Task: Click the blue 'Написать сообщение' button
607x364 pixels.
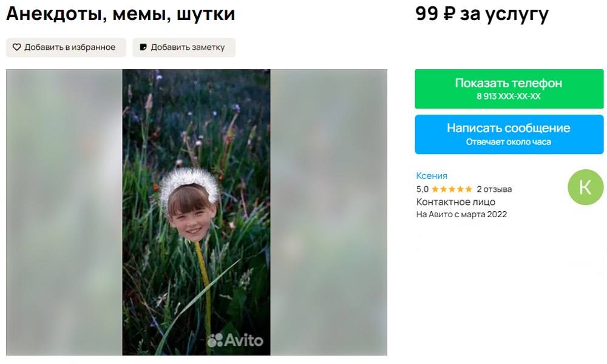Action: [509, 134]
